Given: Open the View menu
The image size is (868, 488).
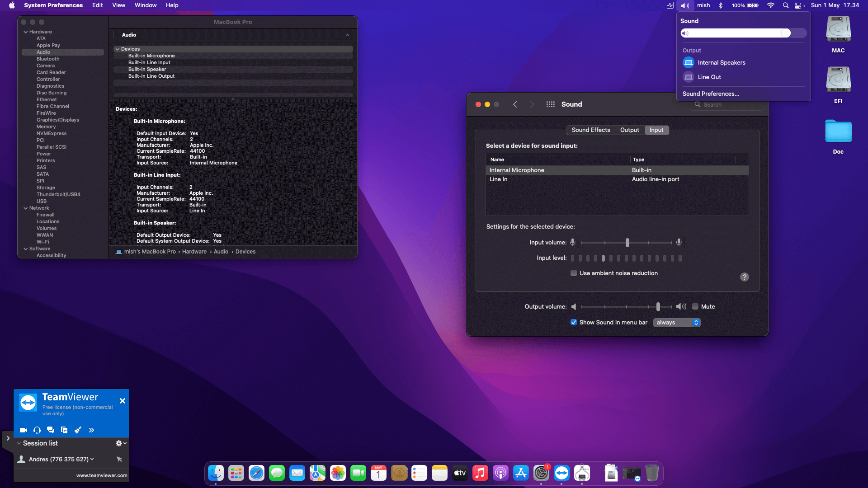Looking at the screenshot, I should pos(118,5).
